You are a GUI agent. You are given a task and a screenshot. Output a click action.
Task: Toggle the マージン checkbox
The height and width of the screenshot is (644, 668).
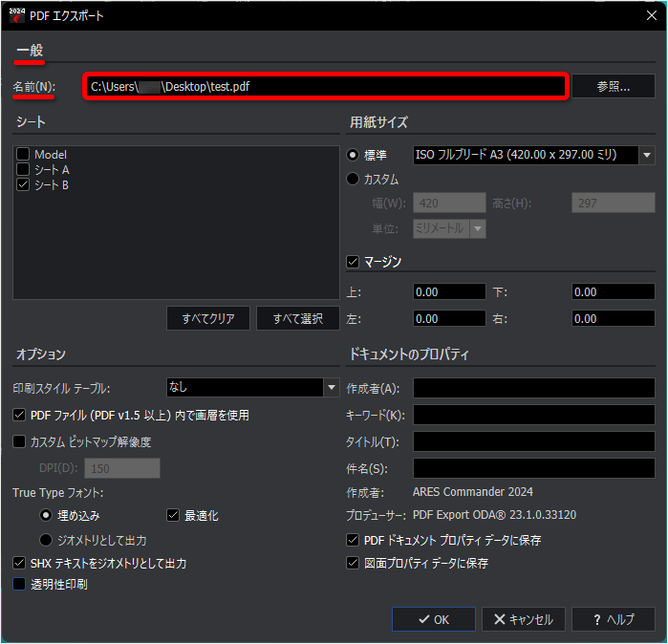pos(353,262)
